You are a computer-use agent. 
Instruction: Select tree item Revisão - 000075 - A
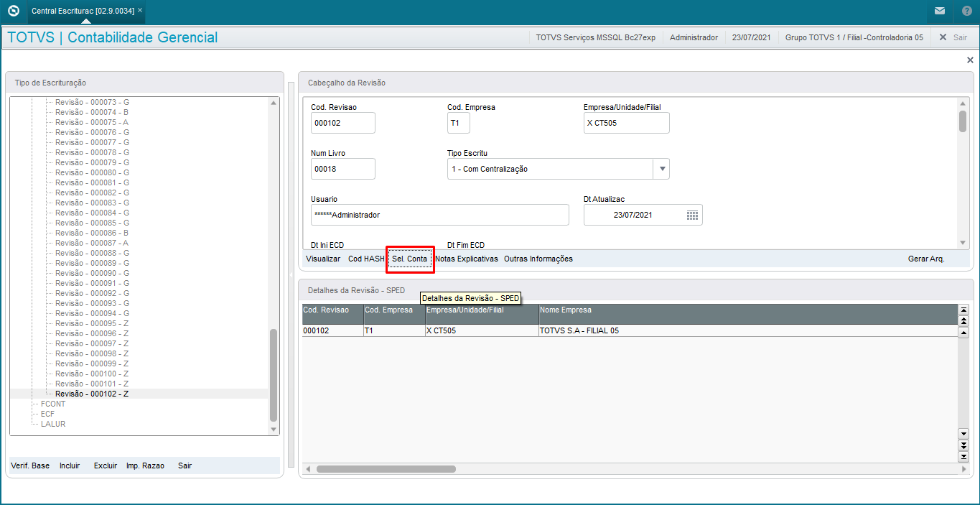point(92,122)
